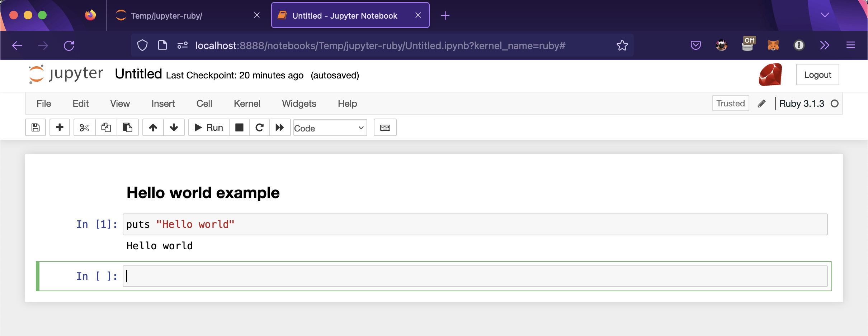Restart the kernel icon
The height and width of the screenshot is (336, 868).
pyautogui.click(x=259, y=128)
